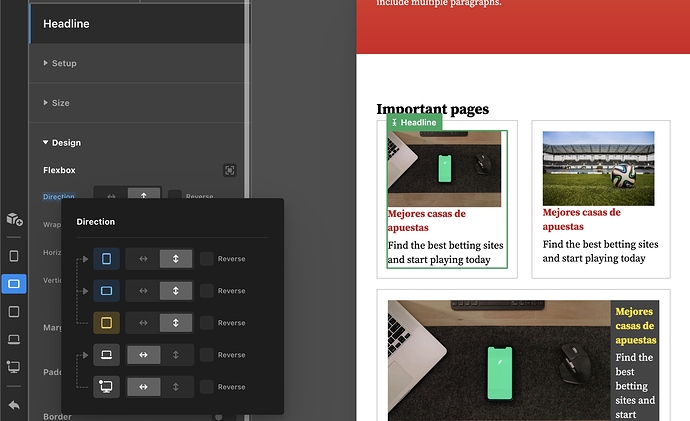Click Mejores casas de apuestas link in selected card
Screen dimensions: 690x421
pos(426,220)
